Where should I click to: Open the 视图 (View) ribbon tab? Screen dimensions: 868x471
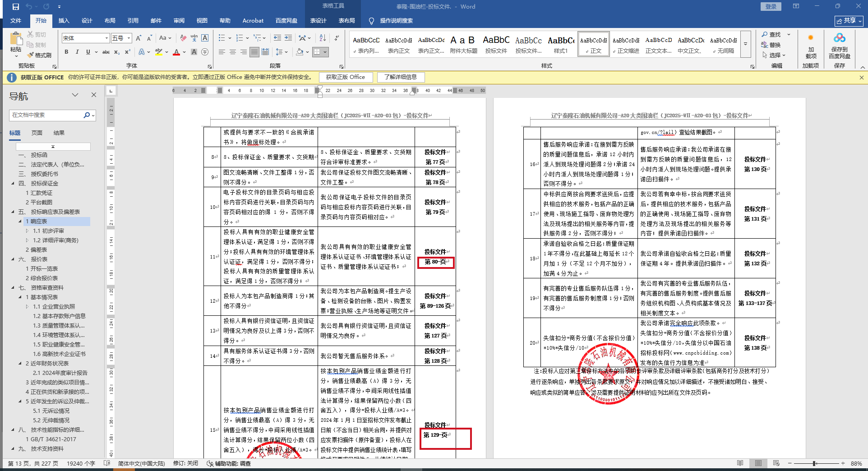click(202, 21)
